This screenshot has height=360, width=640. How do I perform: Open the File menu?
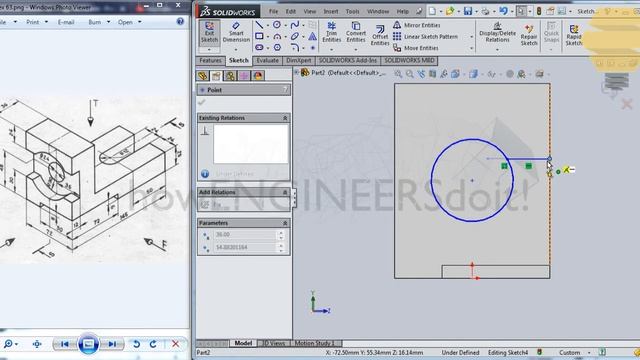point(273,11)
